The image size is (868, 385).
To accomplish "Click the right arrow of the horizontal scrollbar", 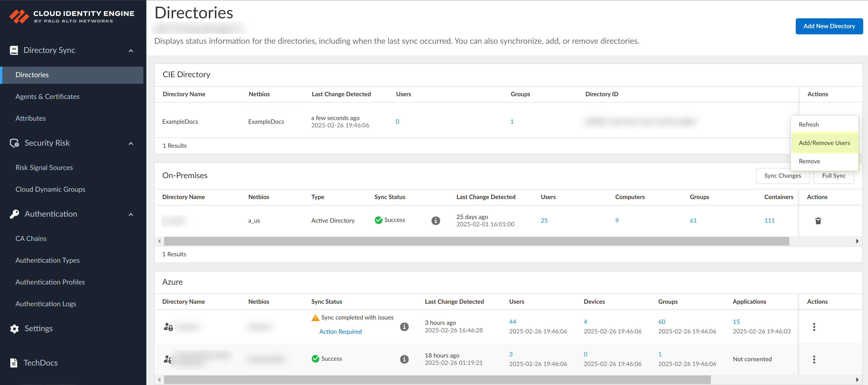I will click(857, 241).
